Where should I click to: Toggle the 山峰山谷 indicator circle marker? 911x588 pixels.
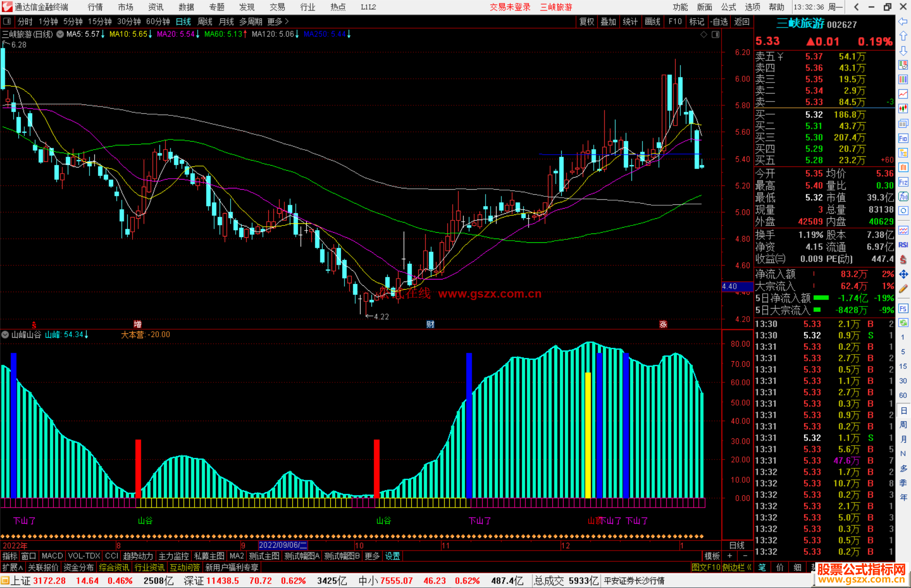click(x=5, y=335)
